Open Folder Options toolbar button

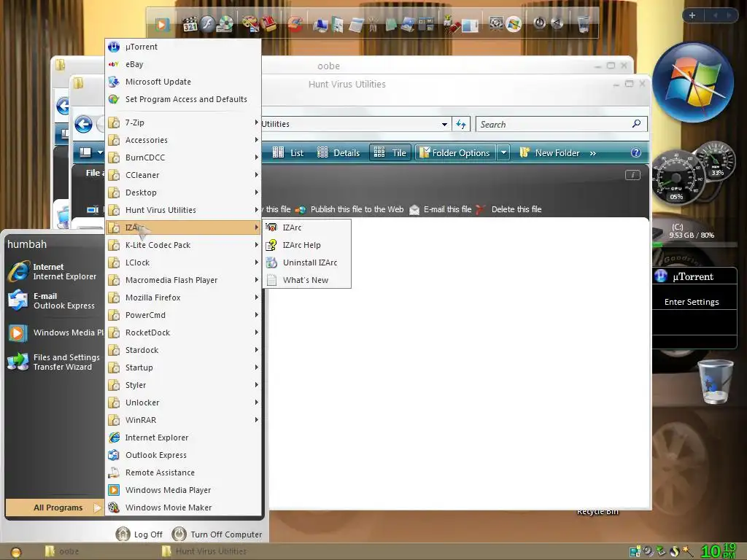pos(455,153)
